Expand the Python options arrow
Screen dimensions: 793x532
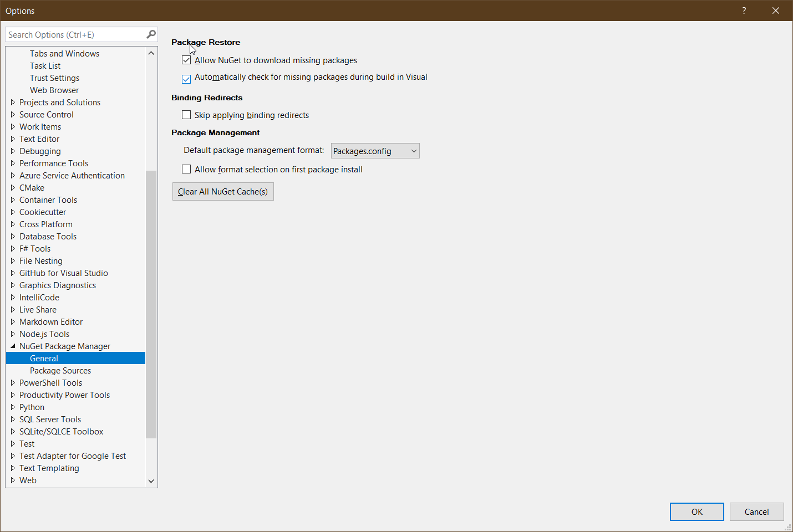13,407
